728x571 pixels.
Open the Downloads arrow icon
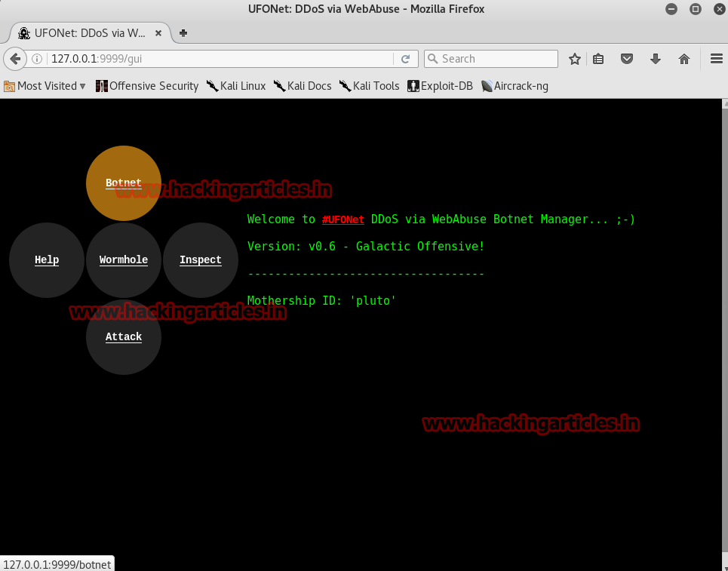656,59
